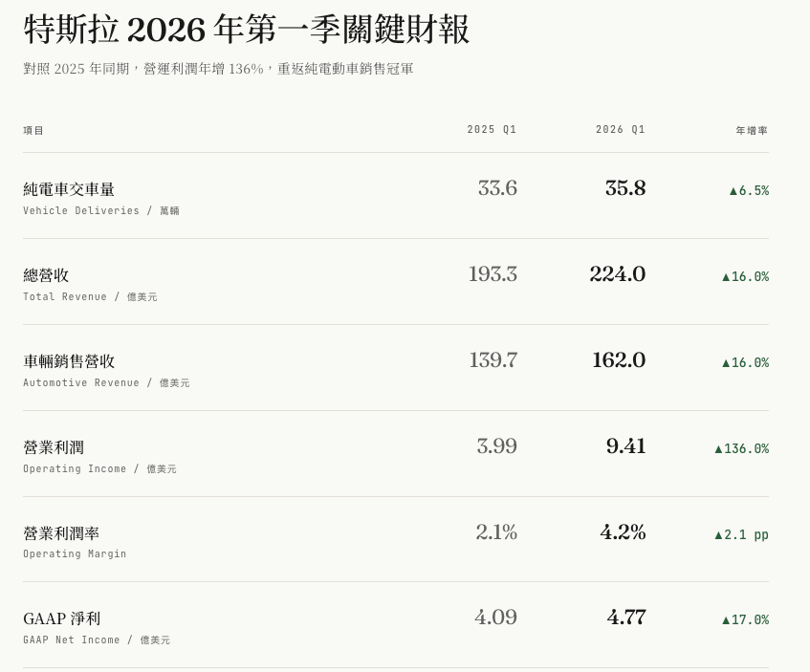Click the 2026 Q1 deliveries value 35.8
The width and height of the screenshot is (810, 672).
click(x=625, y=188)
